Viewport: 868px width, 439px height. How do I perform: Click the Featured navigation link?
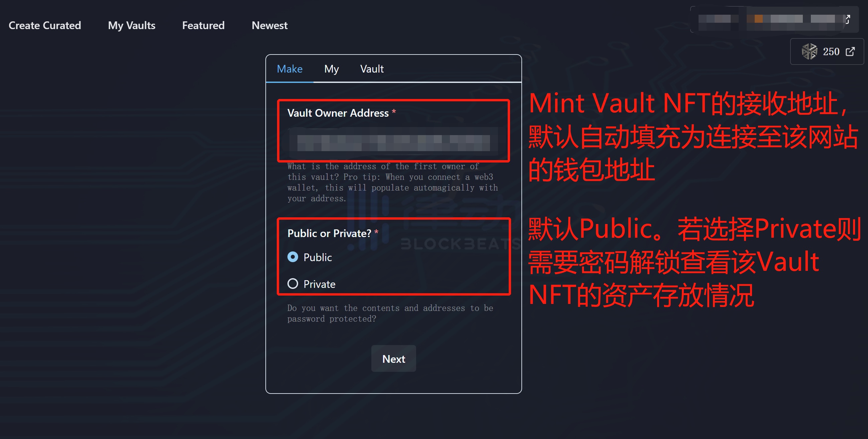coord(204,25)
